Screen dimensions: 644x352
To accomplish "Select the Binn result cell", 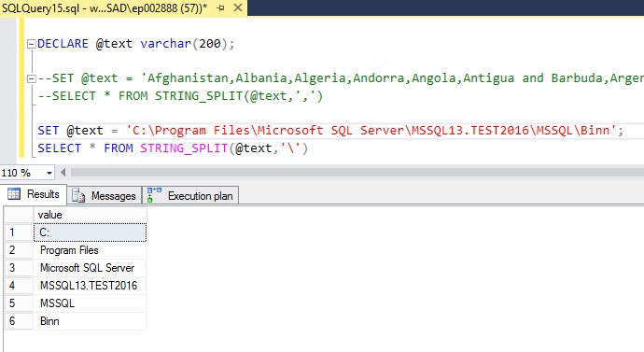I will point(90,321).
